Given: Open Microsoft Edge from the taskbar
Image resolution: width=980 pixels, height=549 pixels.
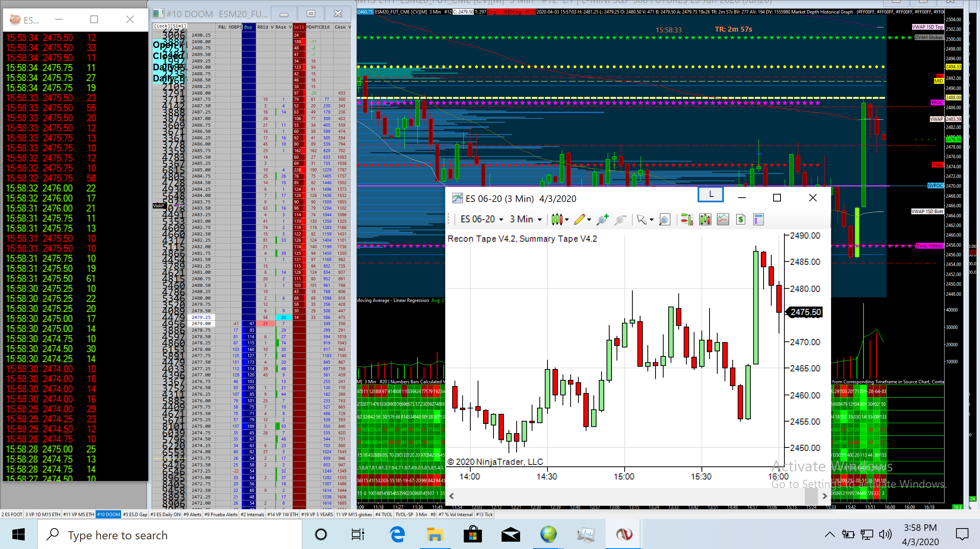Looking at the screenshot, I should click(x=397, y=535).
